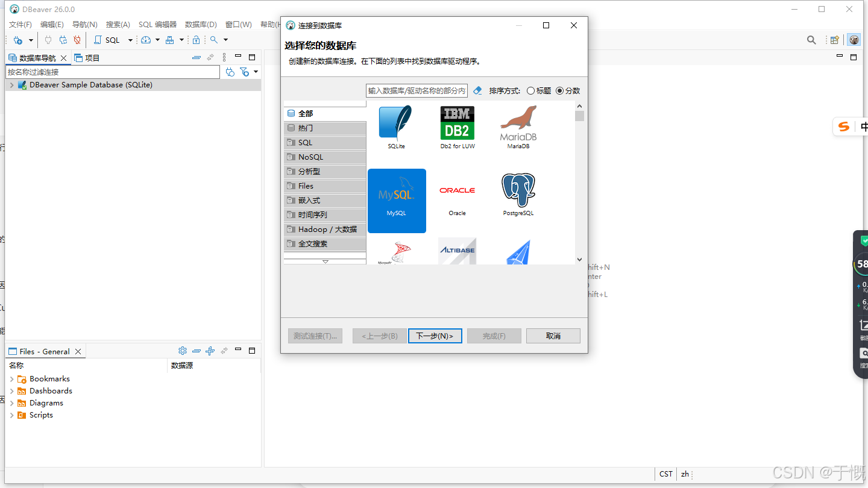868x488 pixels.
Task: Select the PostgreSQL elephant icon
Action: (518, 190)
